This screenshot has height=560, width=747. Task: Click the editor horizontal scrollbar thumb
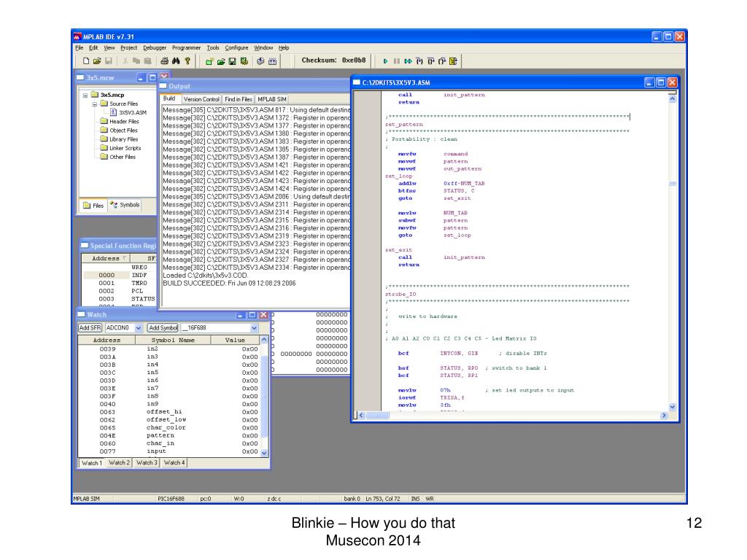(x=377, y=416)
